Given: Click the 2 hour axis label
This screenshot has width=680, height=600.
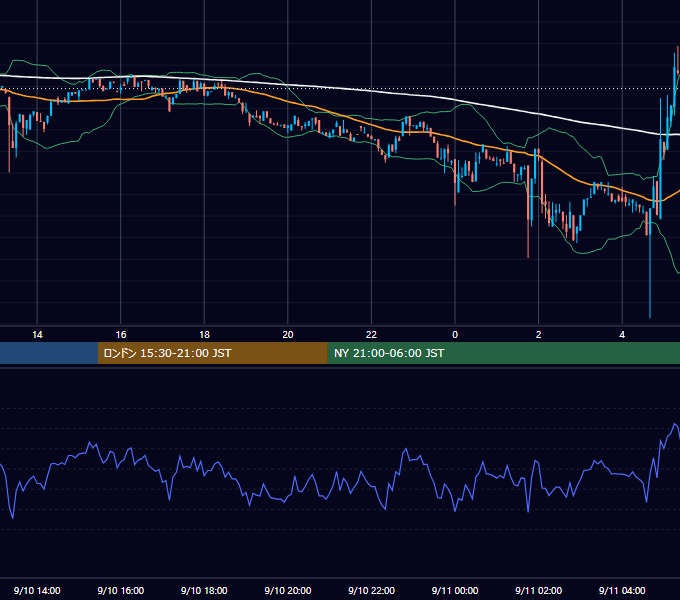Looking at the screenshot, I should coord(539,335).
